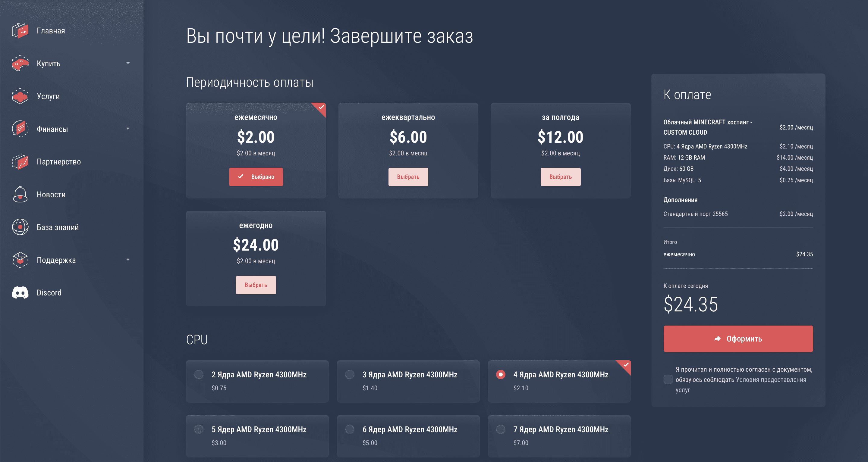Click the Купить gamepad icon
Image resolution: width=868 pixels, height=462 pixels.
click(x=20, y=63)
